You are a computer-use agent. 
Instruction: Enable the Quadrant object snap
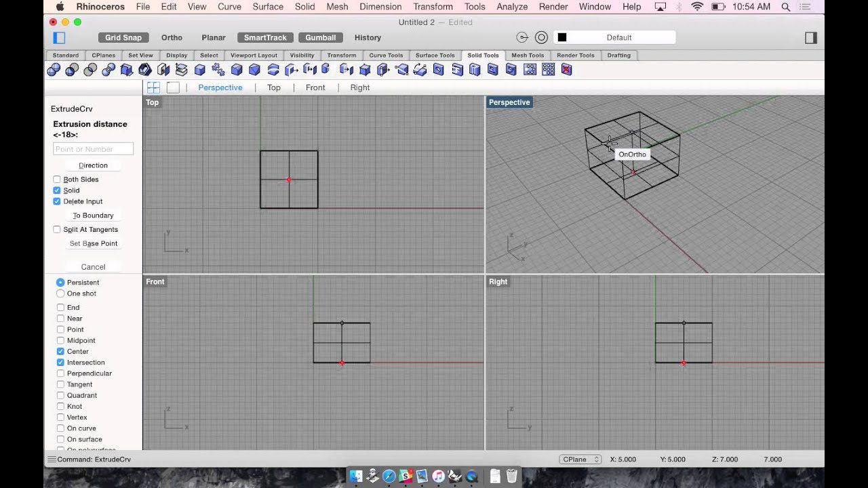point(60,396)
